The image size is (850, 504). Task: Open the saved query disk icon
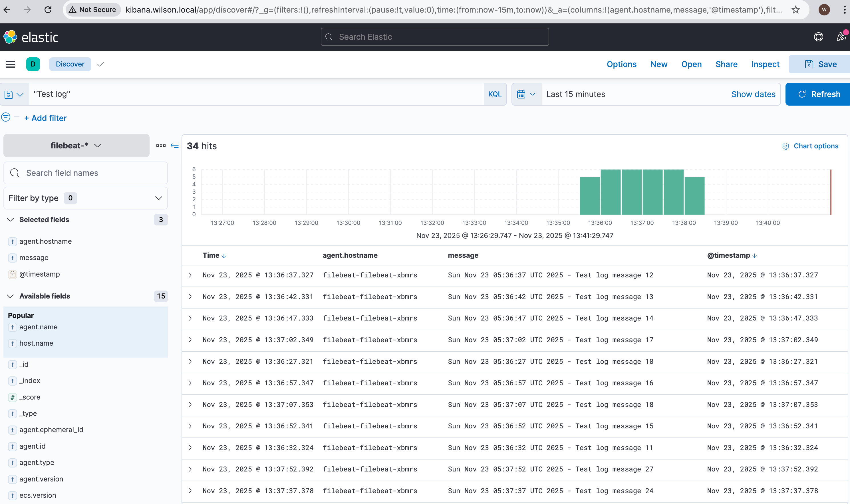[x=8, y=94]
